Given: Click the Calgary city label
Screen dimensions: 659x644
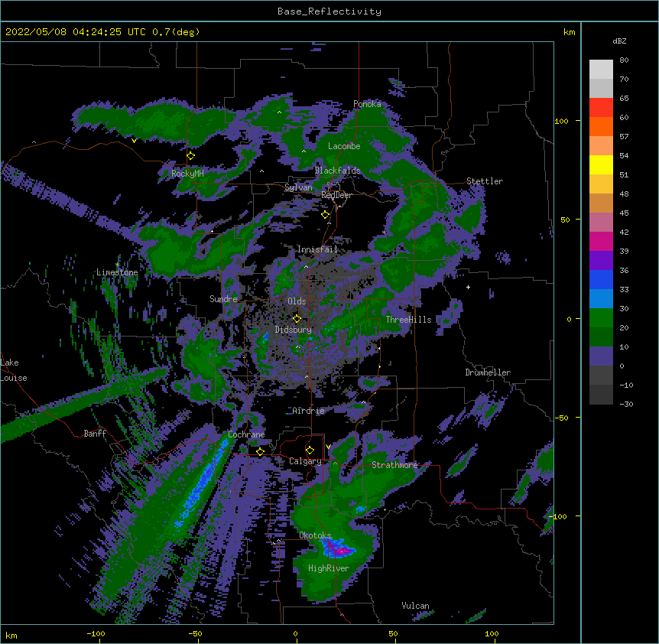Looking at the screenshot, I should (x=305, y=461).
